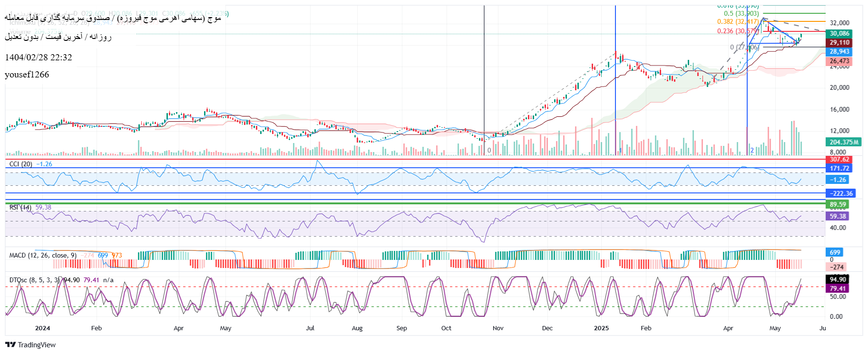Click the red 307.62 CCI level label

(839, 160)
